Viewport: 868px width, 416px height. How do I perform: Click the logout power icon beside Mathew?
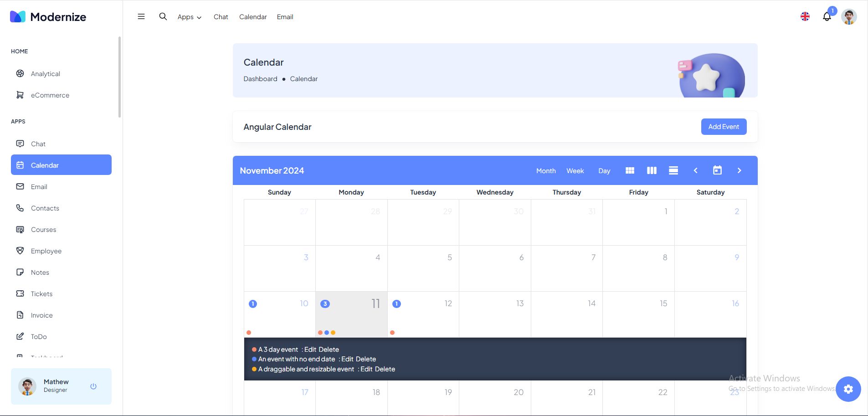coord(93,386)
